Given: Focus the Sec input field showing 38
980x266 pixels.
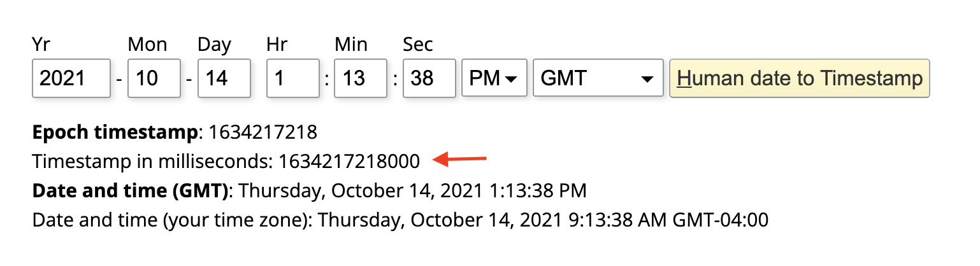Looking at the screenshot, I should (429, 78).
